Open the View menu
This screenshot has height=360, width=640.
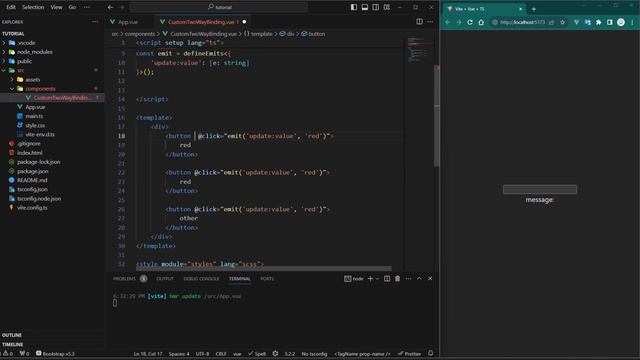point(56,7)
